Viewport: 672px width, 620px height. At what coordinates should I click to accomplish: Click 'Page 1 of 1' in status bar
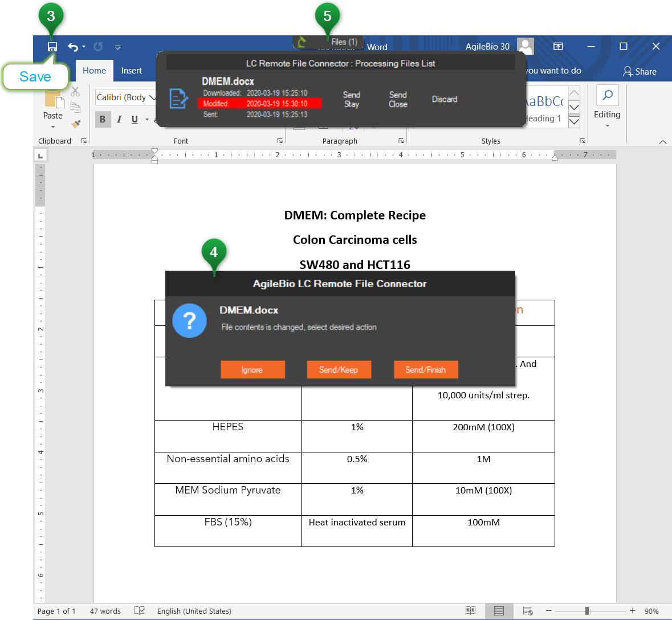click(56, 611)
